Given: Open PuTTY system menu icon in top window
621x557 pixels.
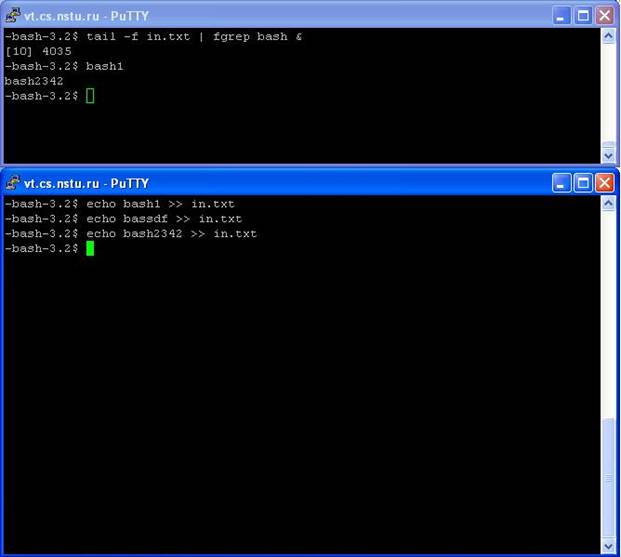Looking at the screenshot, I should coord(13,15).
